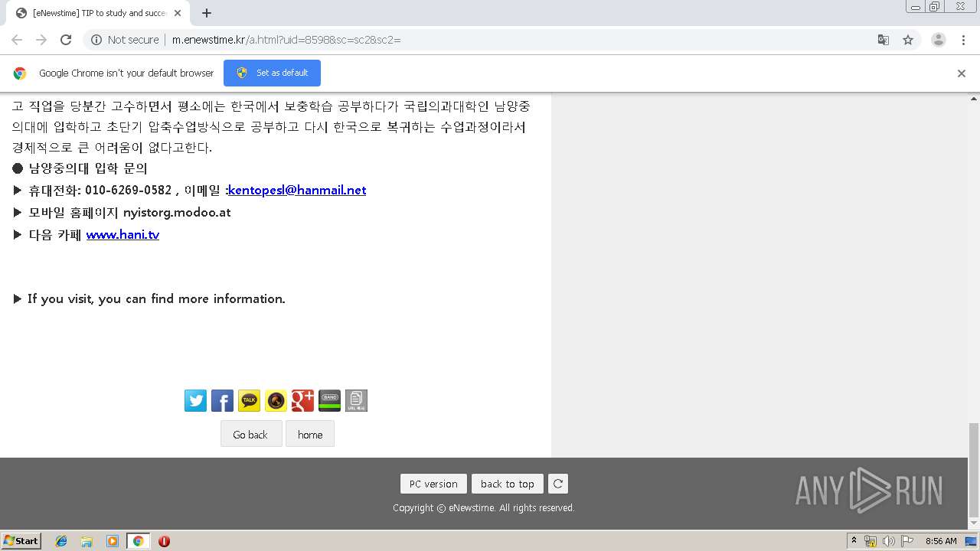980x551 pixels.
Task: Select the eNewstime browser tab
Action: point(98,13)
